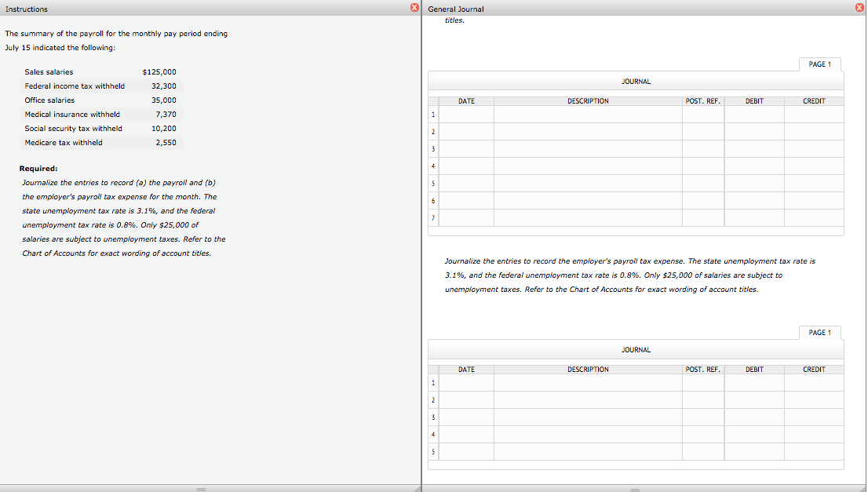Click the Social security tax withheld label
The width and height of the screenshot is (868, 492).
(73, 129)
